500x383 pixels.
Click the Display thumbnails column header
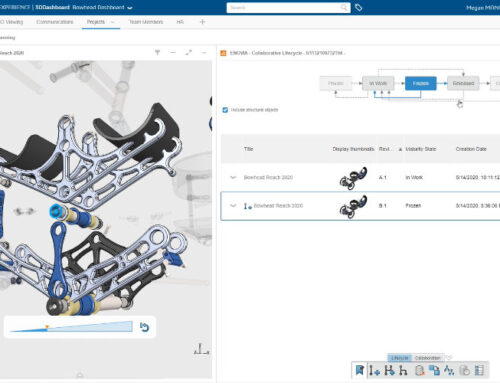tap(353, 149)
